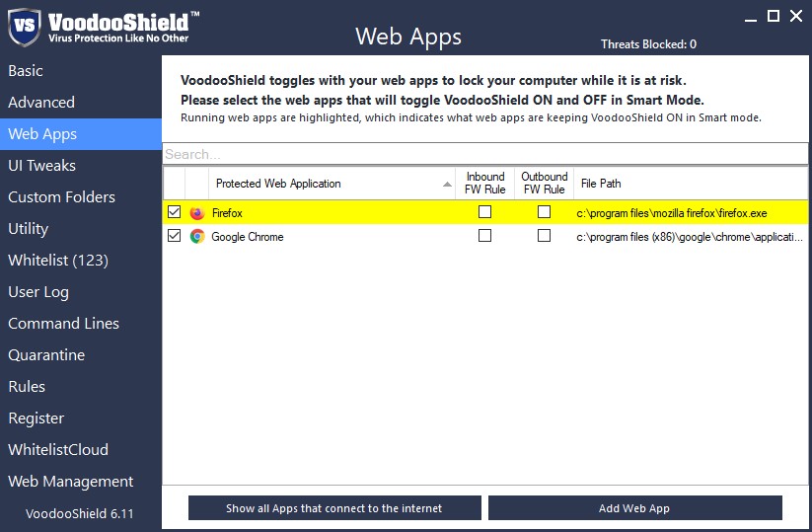812x532 pixels.
Task: Click the Add Web App button
Action: pos(634,508)
